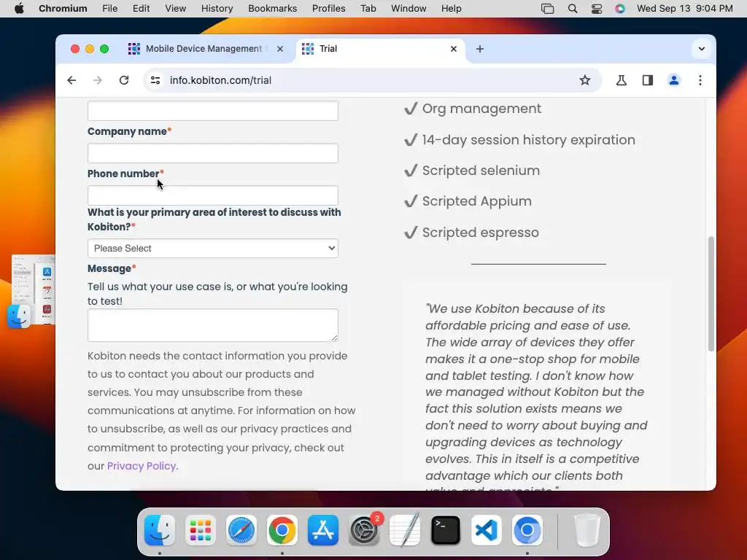Open Chromium's three-dot menu
The width and height of the screenshot is (747, 560).
(x=700, y=80)
